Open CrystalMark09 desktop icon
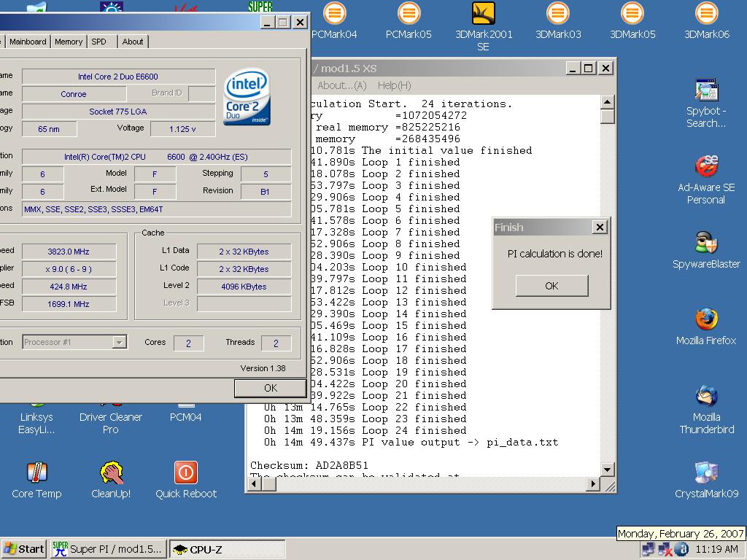Image resolution: width=747 pixels, height=560 pixels. click(706, 480)
